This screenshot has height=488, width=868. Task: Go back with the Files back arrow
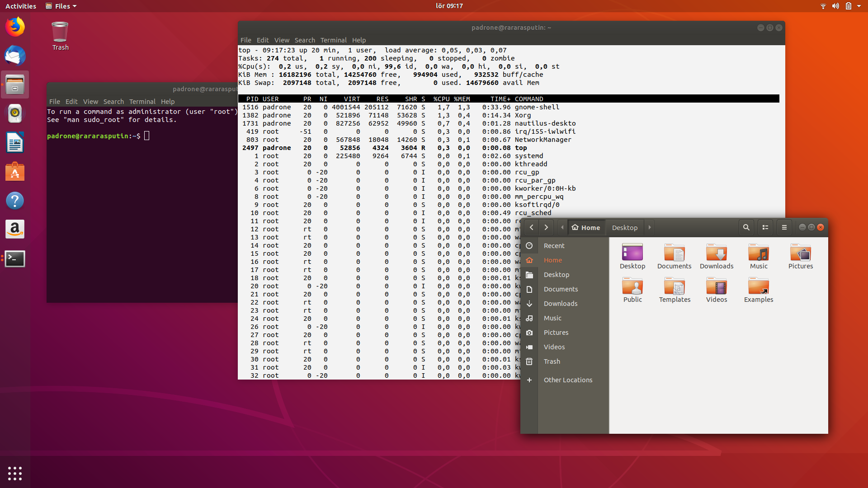click(532, 227)
